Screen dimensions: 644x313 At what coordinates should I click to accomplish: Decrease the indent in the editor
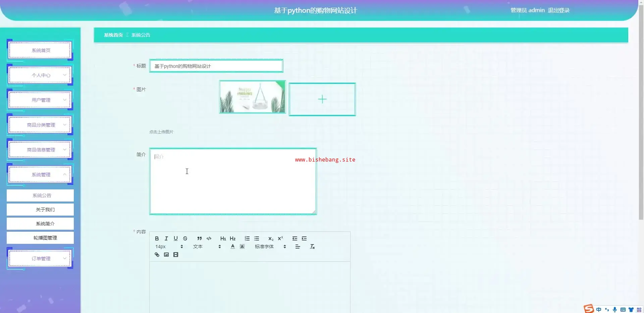pos(295,238)
